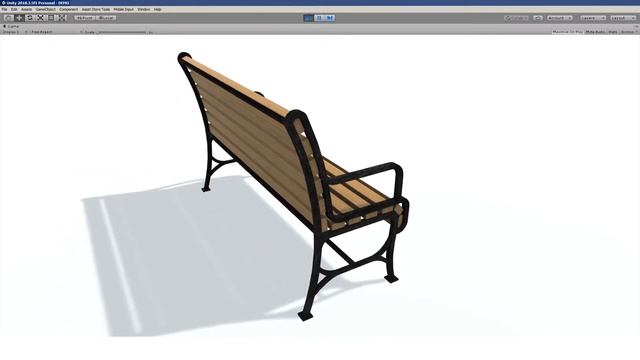Toggle Local/Global handle rotation
Image resolution: width=640 pixels, height=360 pixels.
[x=107, y=18]
